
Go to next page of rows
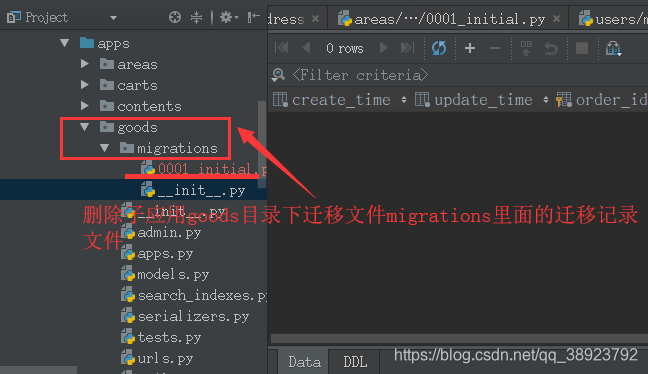(x=384, y=48)
